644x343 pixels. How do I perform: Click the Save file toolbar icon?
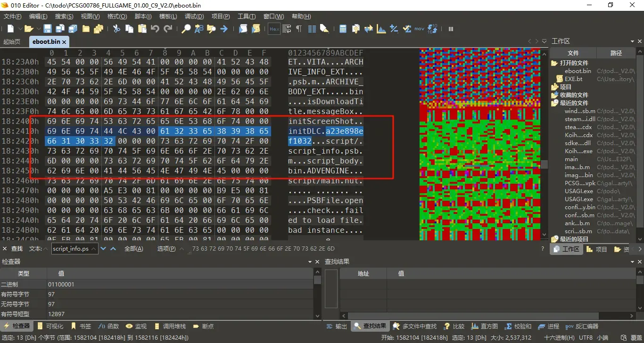coord(48,29)
